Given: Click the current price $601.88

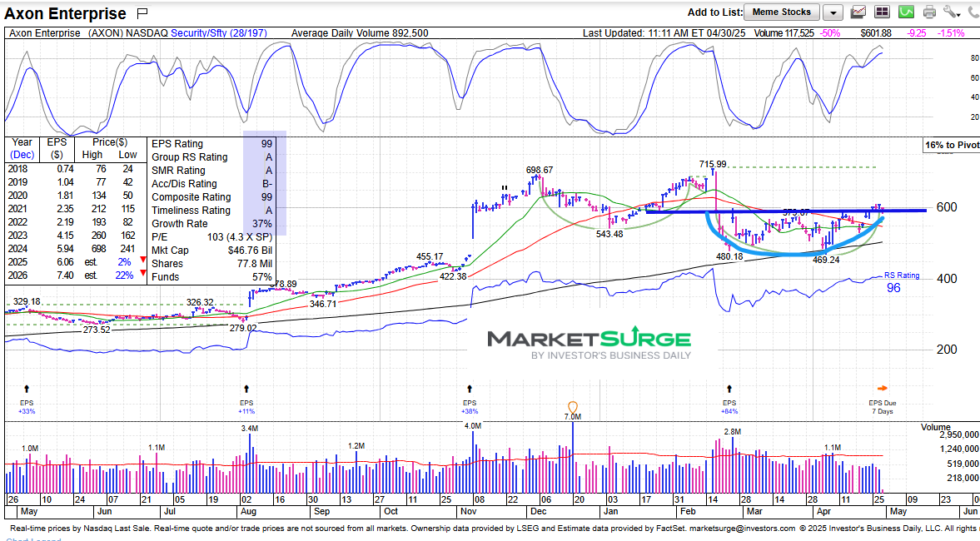Looking at the screenshot, I should pyautogui.click(x=876, y=33).
